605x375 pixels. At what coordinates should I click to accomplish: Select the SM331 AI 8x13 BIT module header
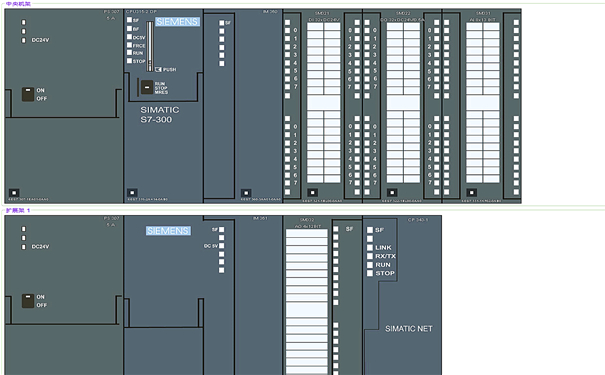pos(483,16)
